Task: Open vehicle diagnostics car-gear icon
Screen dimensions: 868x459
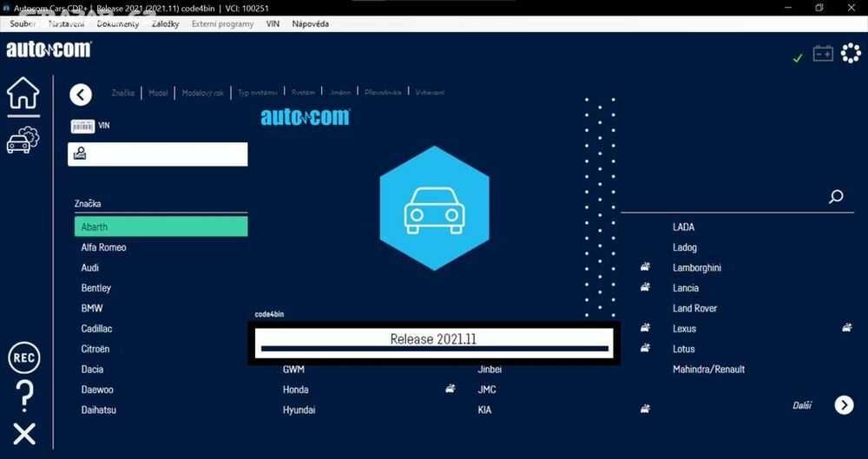Action: click(x=23, y=140)
